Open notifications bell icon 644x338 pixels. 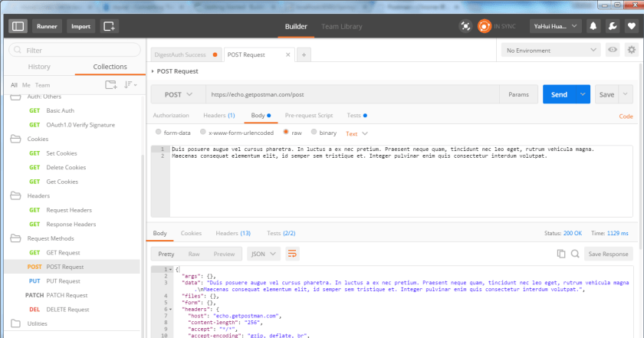593,26
